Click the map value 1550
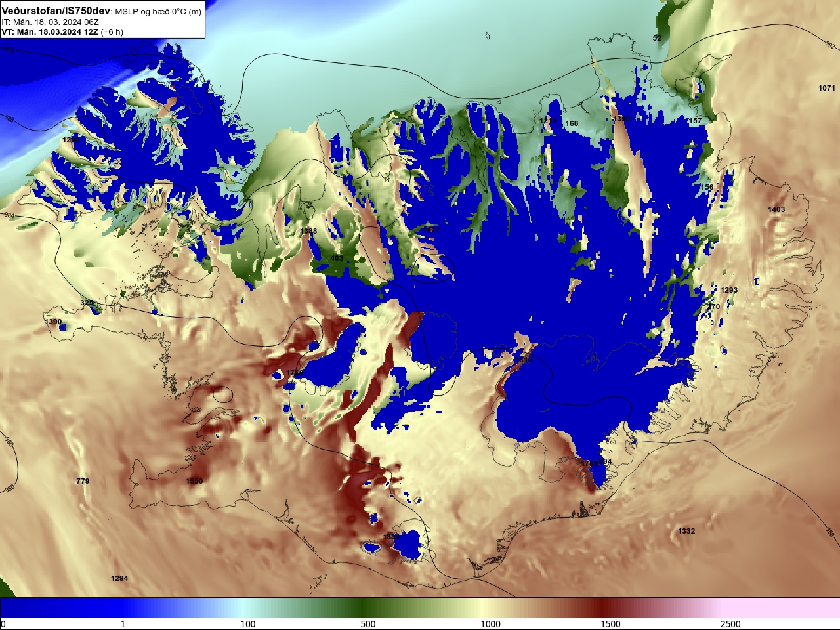This screenshot has height=630, width=840. coord(194,481)
